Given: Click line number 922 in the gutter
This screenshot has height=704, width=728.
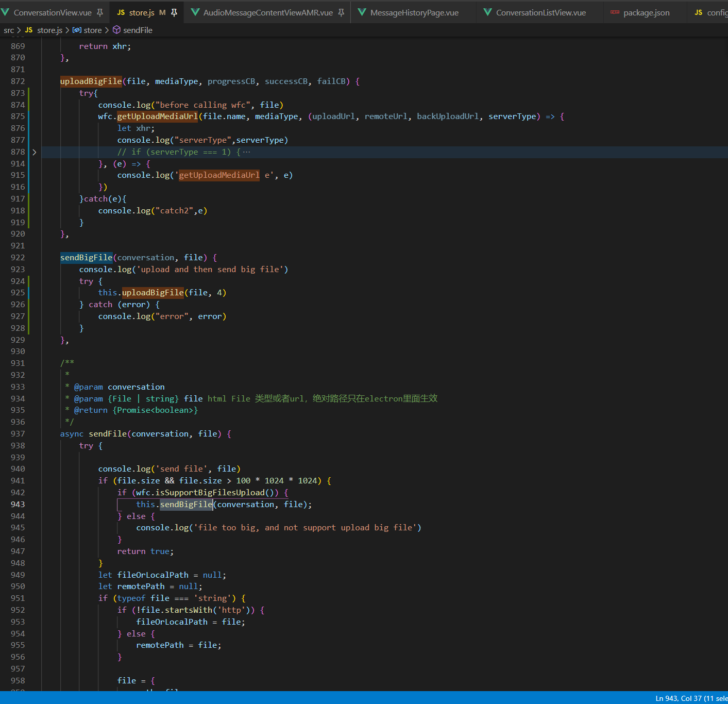Looking at the screenshot, I should click(x=17, y=257).
